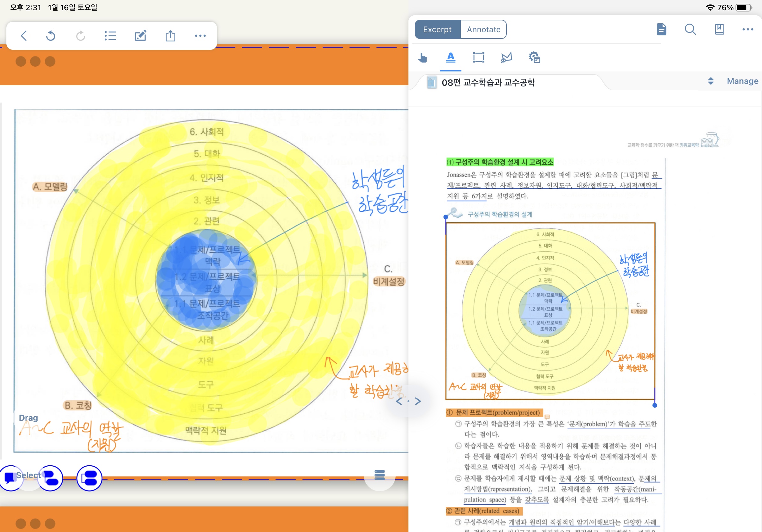The width and height of the screenshot is (762, 532).
Task: Select the hand pan tool
Action: tap(422, 58)
